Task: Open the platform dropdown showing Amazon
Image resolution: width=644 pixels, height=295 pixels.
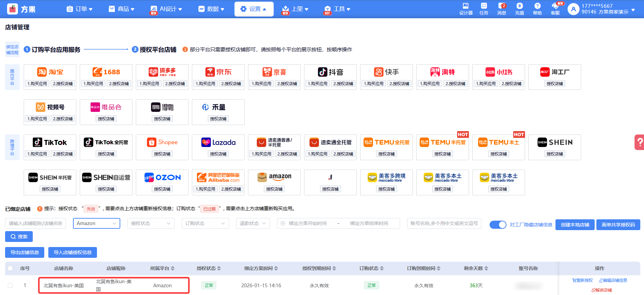Action: pyautogui.click(x=97, y=223)
